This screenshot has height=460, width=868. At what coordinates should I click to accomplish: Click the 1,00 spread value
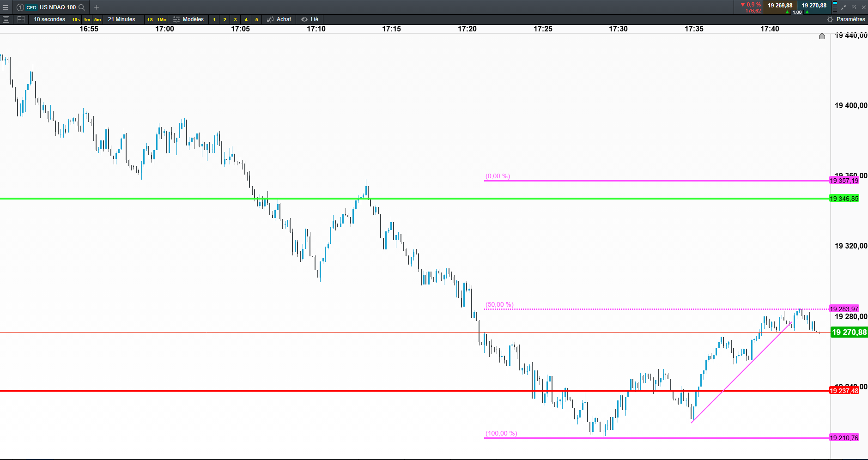coord(797,12)
